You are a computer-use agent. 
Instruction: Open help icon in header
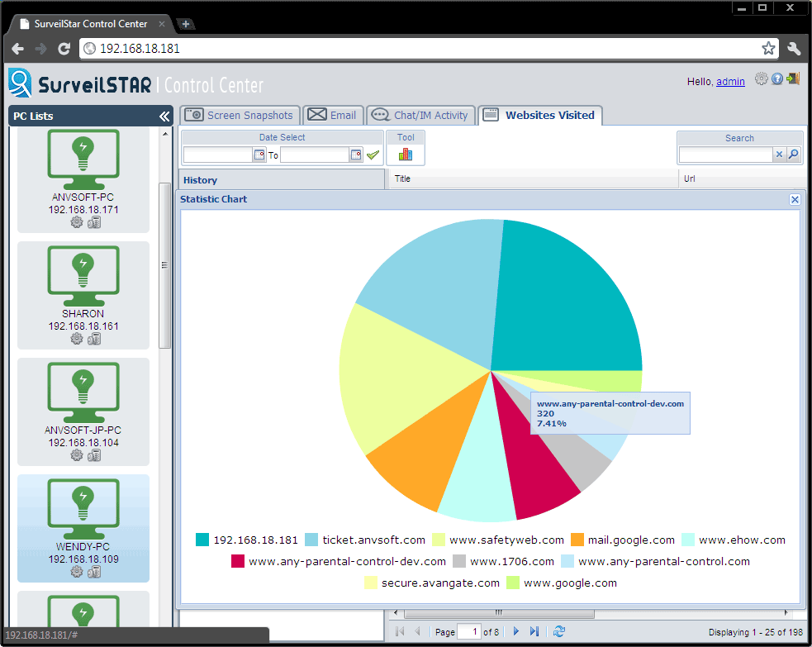point(776,78)
